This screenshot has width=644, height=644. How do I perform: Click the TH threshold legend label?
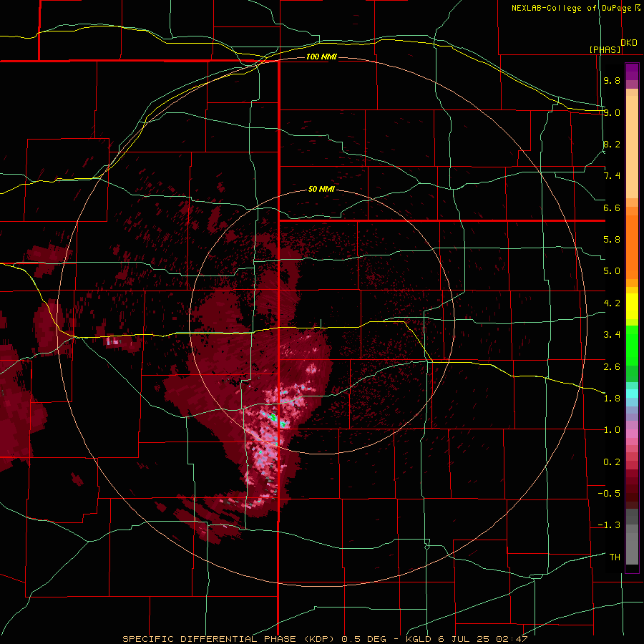615,557
